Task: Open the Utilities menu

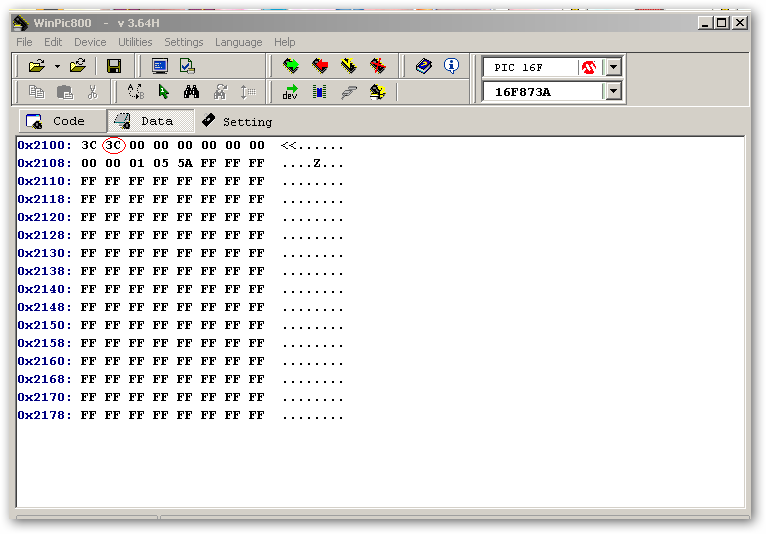Action: 135,42
